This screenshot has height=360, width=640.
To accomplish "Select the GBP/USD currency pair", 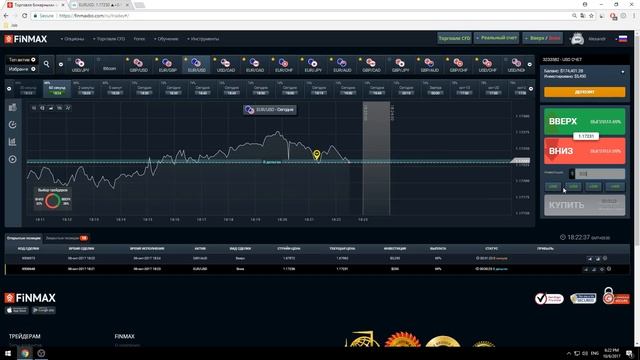I will (x=138, y=65).
